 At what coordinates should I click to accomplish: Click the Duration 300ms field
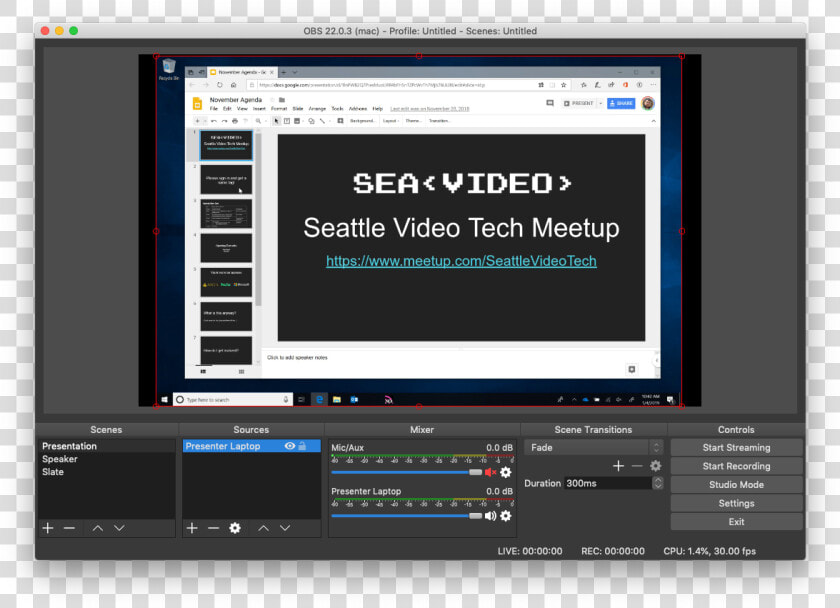pyautogui.click(x=608, y=483)
